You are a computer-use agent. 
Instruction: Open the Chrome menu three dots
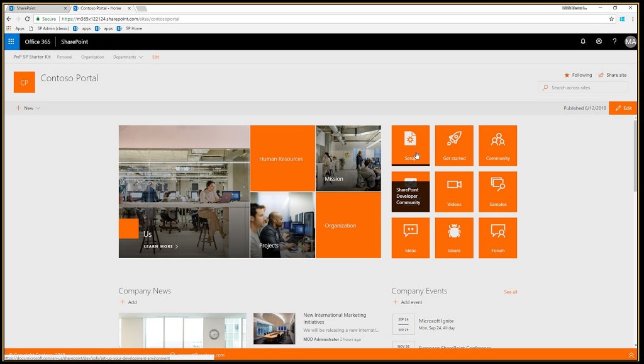633,19
